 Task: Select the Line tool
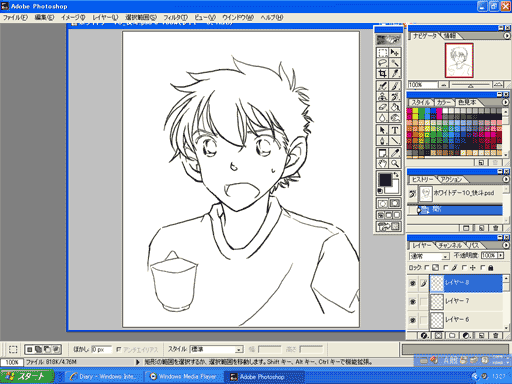pos(395,140)
